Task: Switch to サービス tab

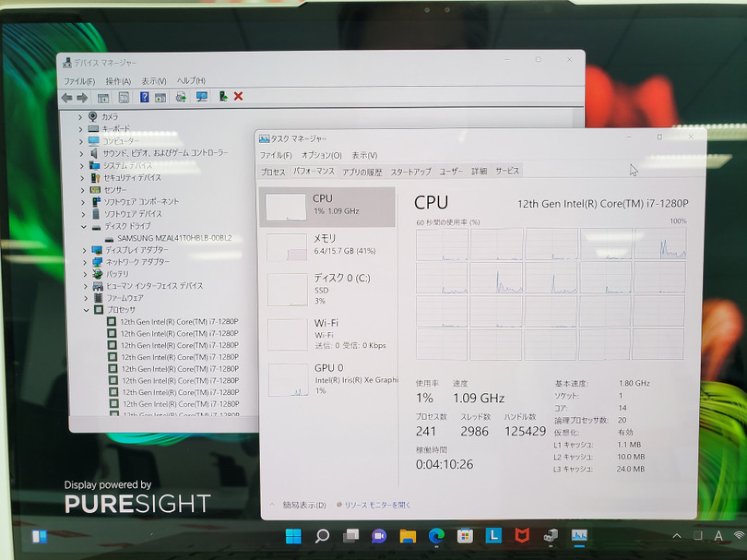Action: click(507, 171)
